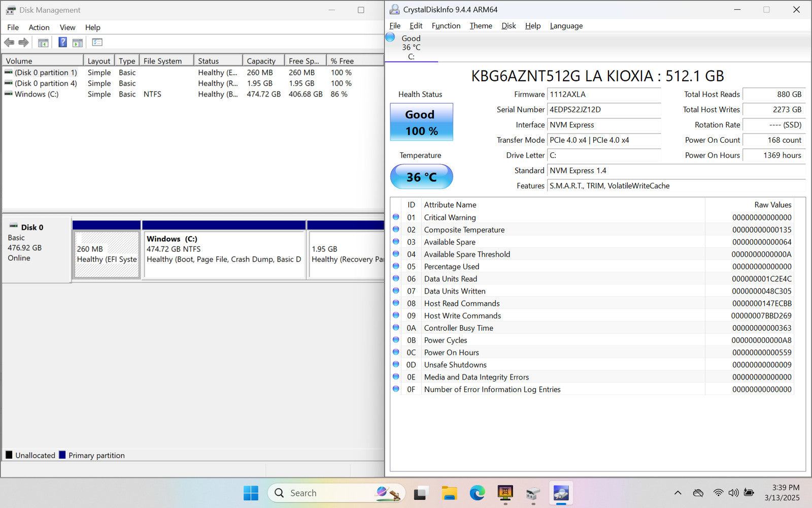Click Power On Hours raw value 00000000000559
Screen dimensions: 812x508
pos(761,352)
